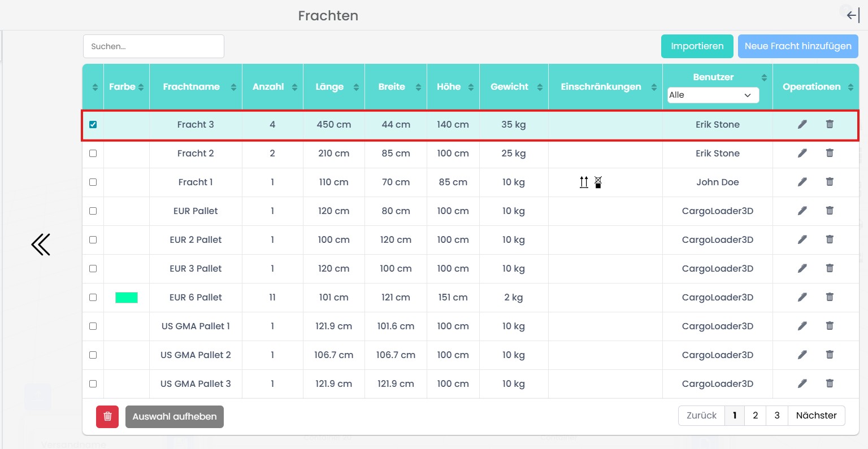The height and width of the screenshot is (449, 868).
Task: Click the top-right collapse arrow icon
Action: click(853, 16)
